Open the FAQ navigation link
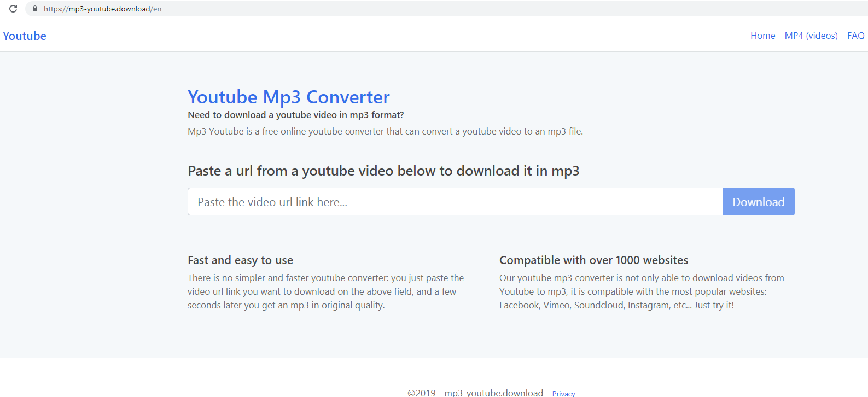 click(x=855, y=36)
